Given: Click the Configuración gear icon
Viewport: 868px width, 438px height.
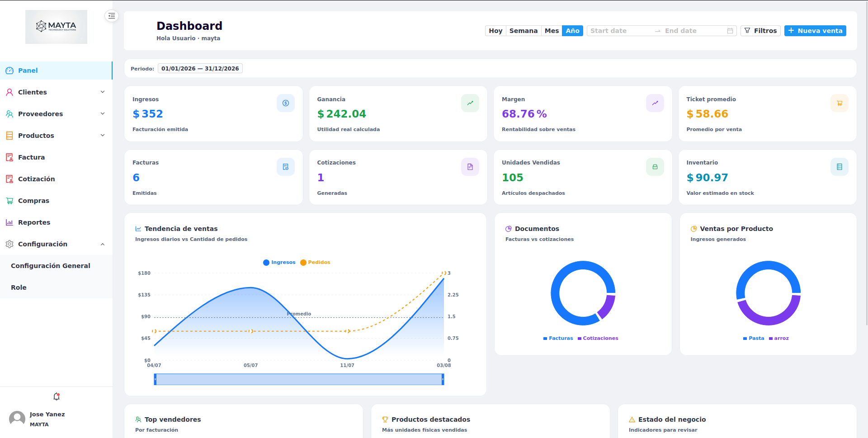Looking at the screenshot, I should [x=9, y=244].
